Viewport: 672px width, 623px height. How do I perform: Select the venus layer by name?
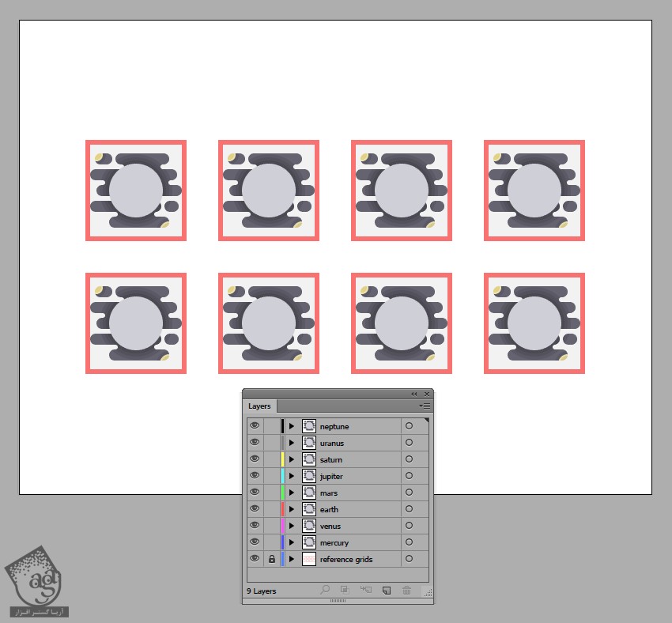click(330, 526)
